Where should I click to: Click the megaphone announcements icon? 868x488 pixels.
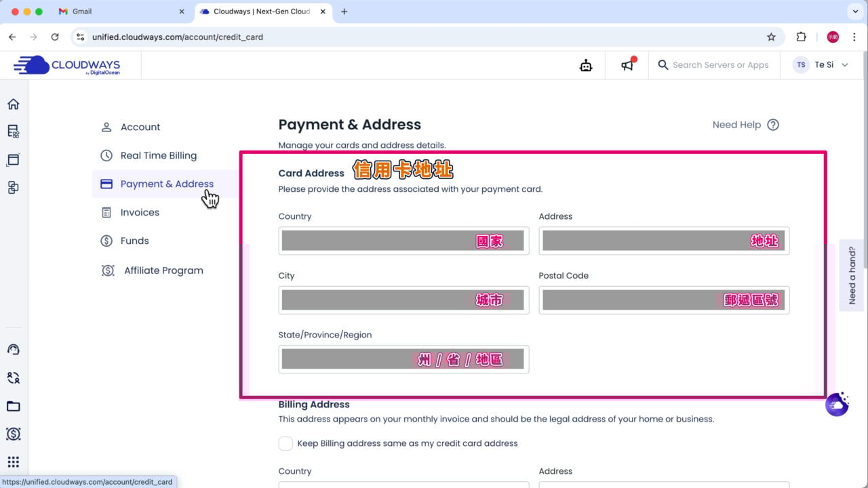[628, 65]
